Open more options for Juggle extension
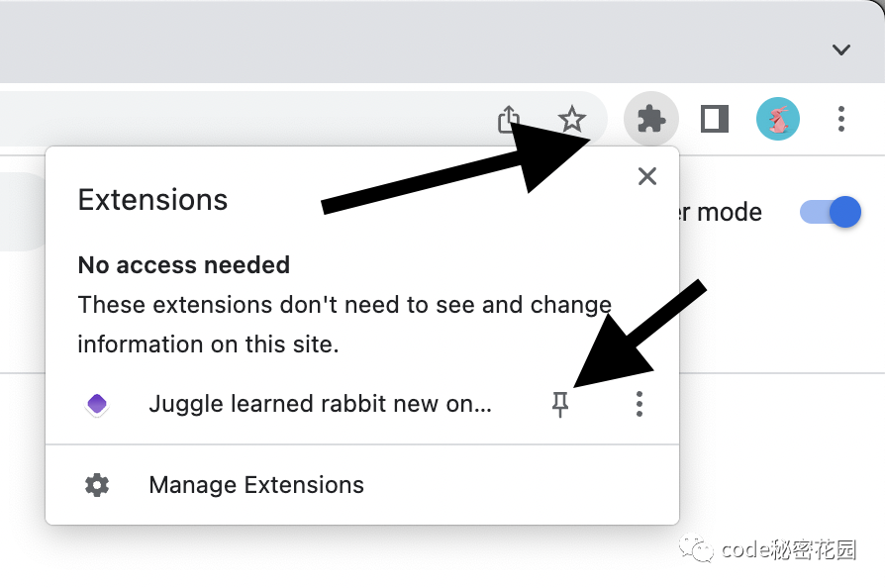This screenshot has width=885, height=588. tap(639, 405)
